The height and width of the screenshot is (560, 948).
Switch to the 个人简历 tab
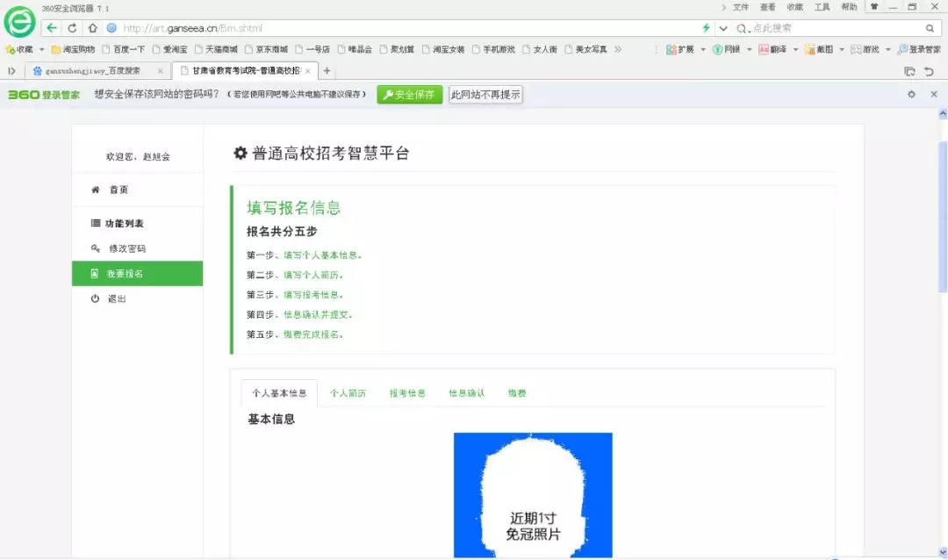(x=348, y=393)
